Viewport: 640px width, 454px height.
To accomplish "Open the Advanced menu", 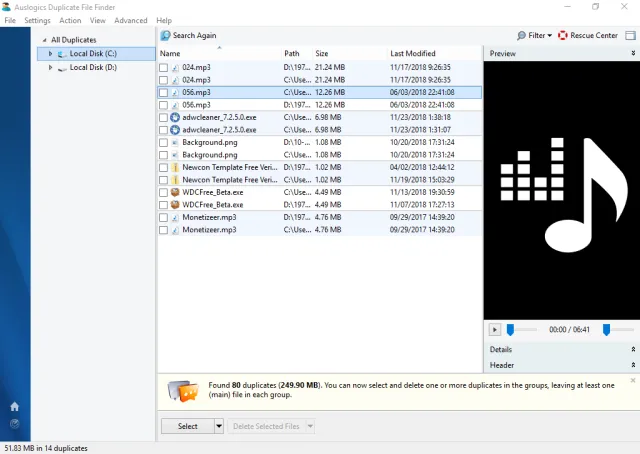I will pyautogui.click(x=131, y=20).
